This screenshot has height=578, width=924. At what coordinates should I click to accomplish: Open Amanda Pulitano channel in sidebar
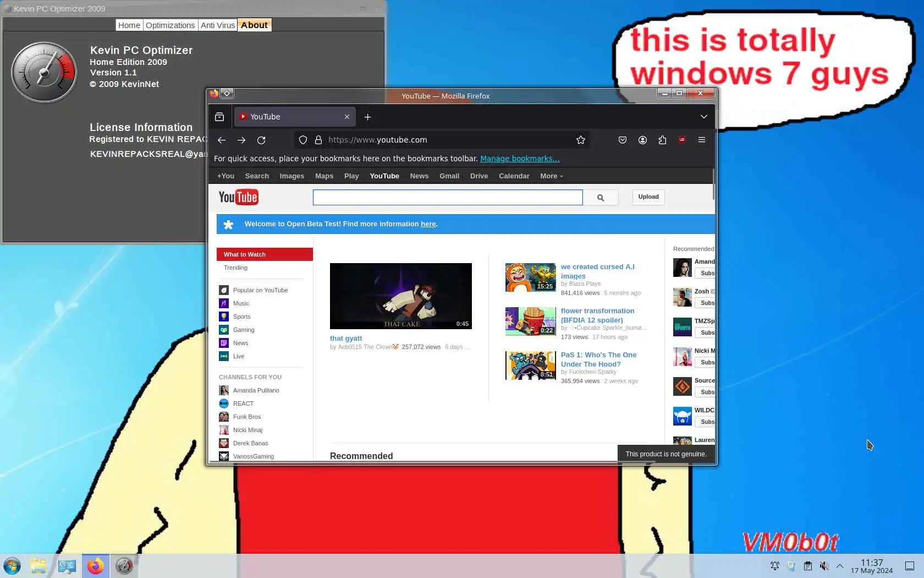point(256,390)
